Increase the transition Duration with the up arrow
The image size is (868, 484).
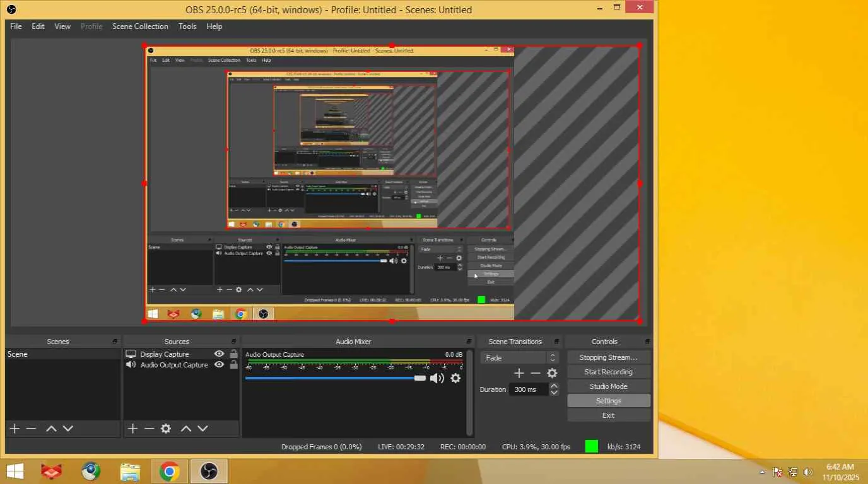tap(554, 386)
